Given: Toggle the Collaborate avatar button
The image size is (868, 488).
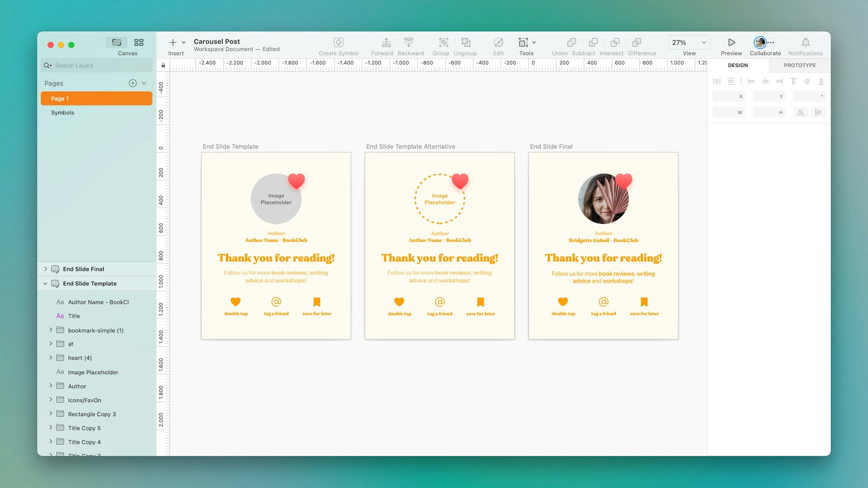Looking at the screenshot, I should (x=760, y=42).
